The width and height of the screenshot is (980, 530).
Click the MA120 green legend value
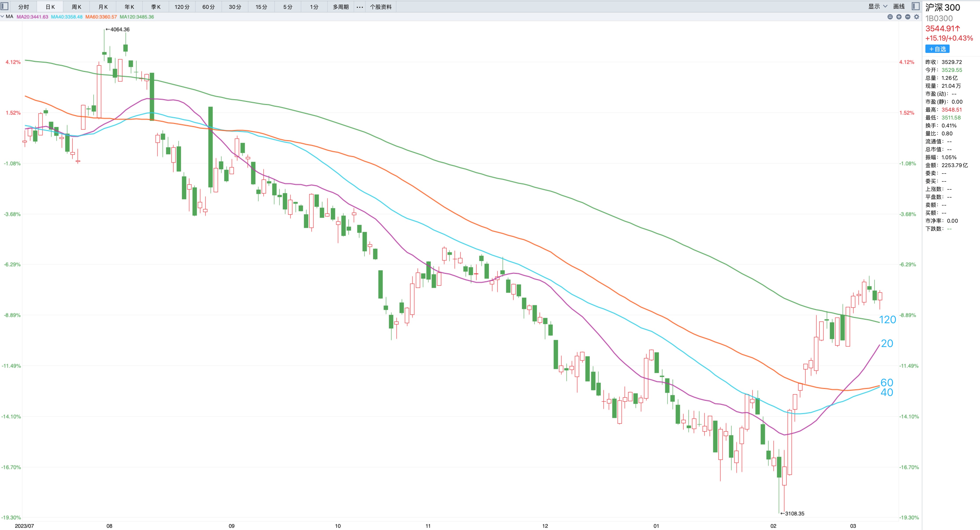coord(137,17)
